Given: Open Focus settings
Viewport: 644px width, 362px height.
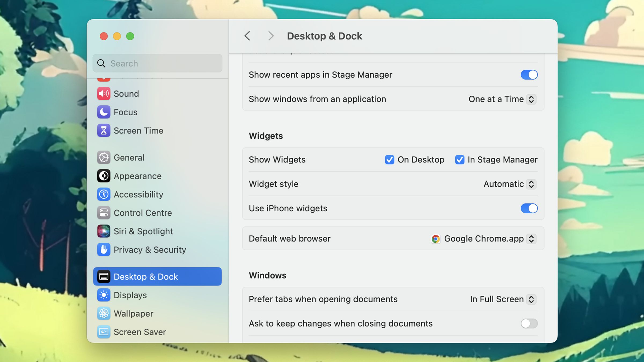Looking at the screenshot, I should [x=125, y=112].
